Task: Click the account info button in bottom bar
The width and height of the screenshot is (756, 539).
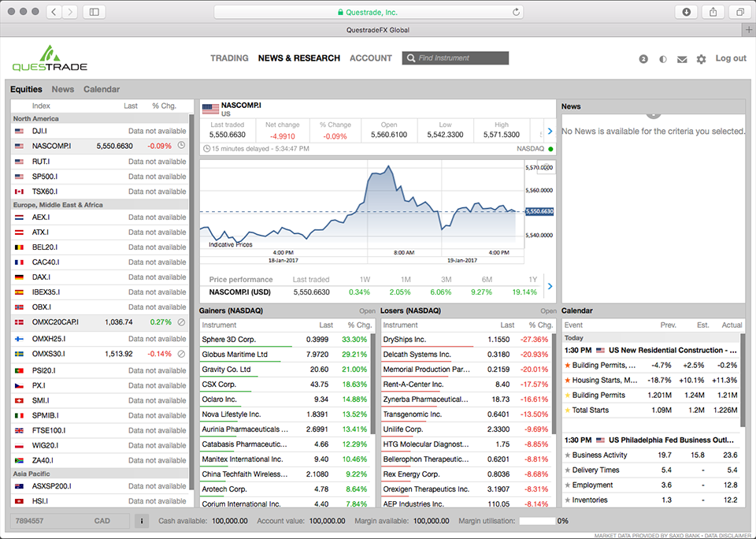Action: (142, 521)
